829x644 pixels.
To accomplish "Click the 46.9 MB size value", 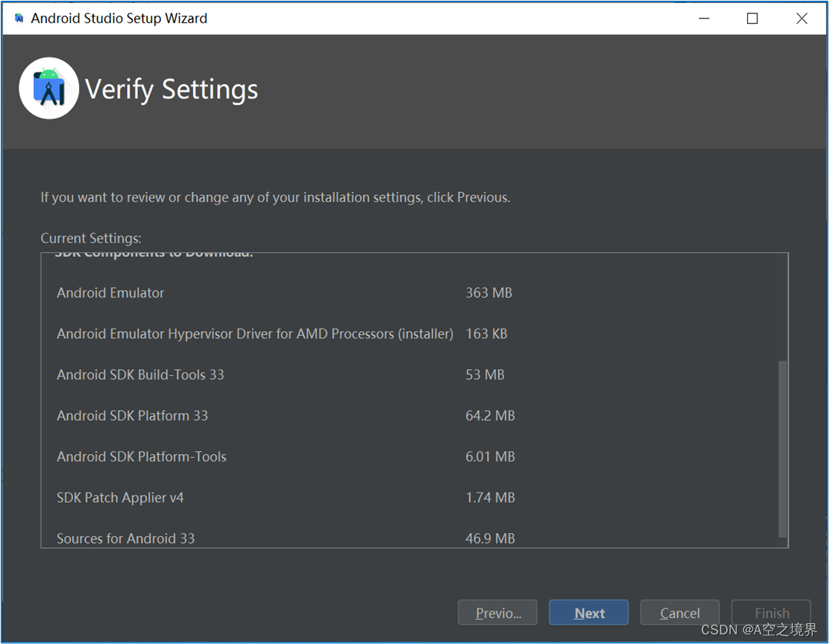I will (490, 538).
